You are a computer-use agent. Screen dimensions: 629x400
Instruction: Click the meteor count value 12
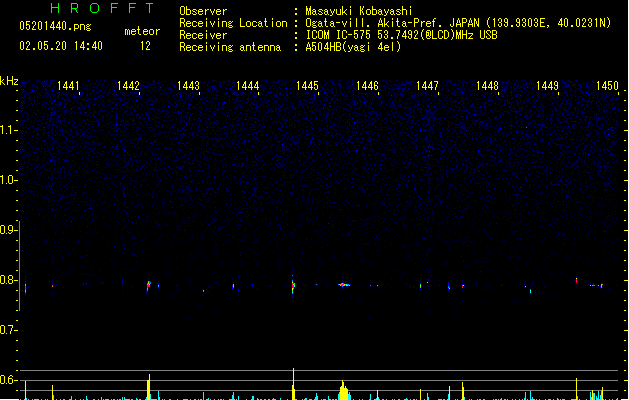point(145,46)
